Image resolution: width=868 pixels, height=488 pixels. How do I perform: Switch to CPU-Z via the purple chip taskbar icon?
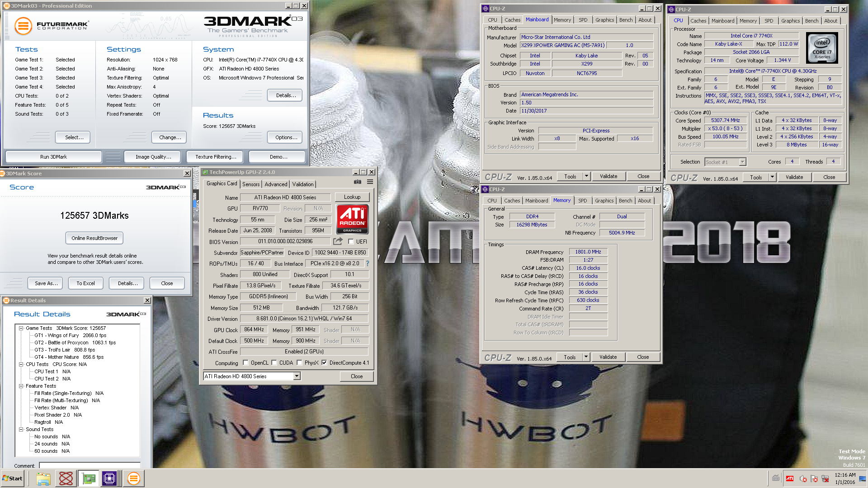[x=109, y=479]
